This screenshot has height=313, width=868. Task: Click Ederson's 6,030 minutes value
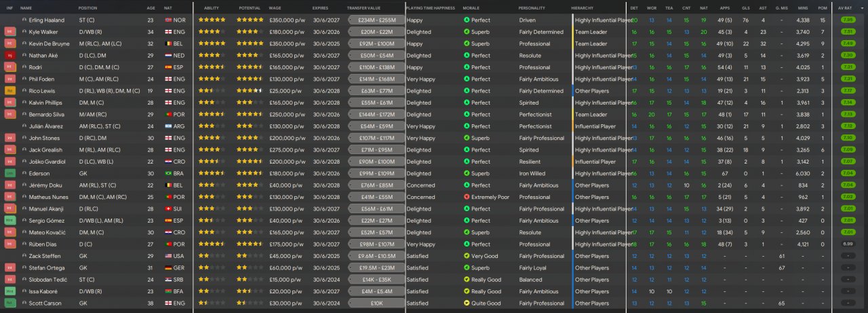tap(804, 174)
